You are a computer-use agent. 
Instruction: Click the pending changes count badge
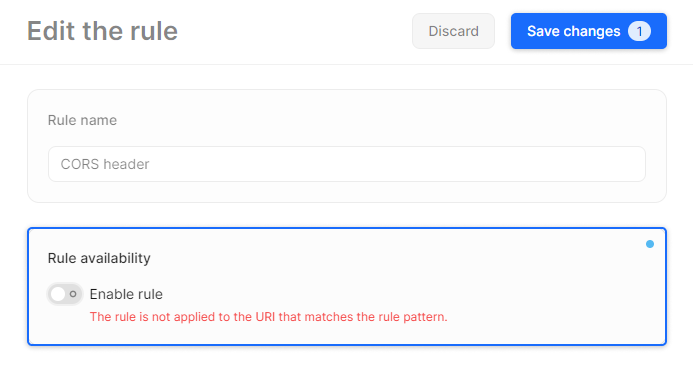639,31
